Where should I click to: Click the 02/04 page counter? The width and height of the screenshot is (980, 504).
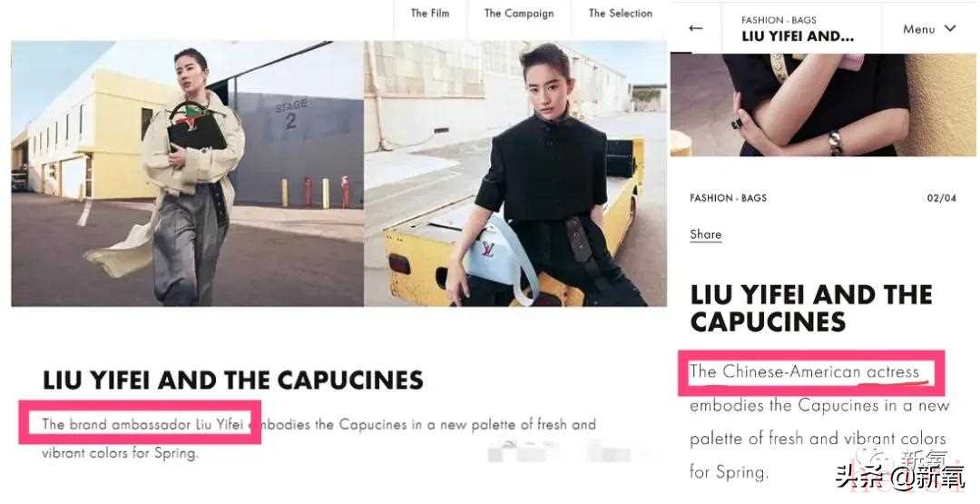click(942, 198)
